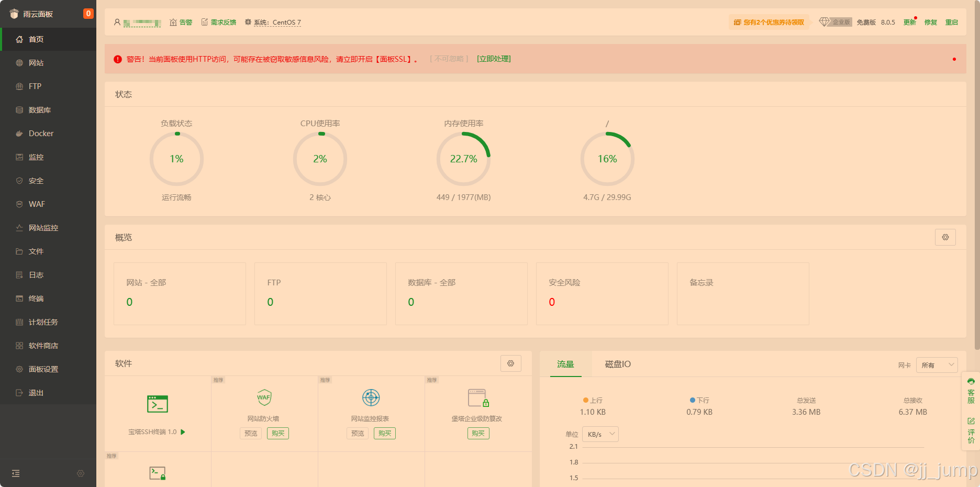This screenshot has width=980, height=487.
Task: Click the 重启 link in header
Action: click(x=952, y=23)
